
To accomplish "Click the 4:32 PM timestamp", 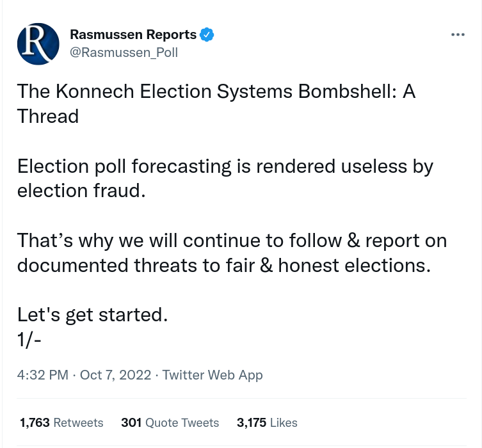I will (x=42, y=375).
